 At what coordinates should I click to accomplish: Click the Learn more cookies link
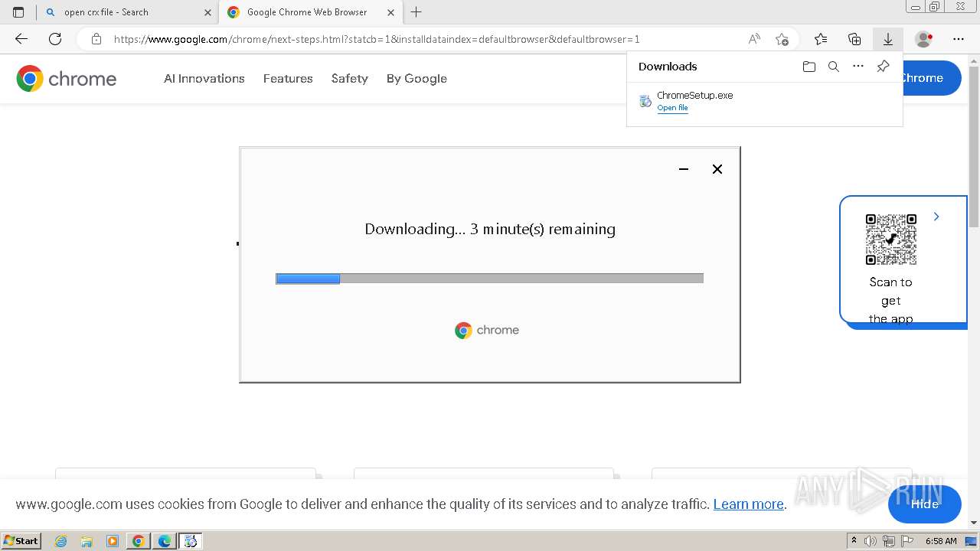pos(748,504)
